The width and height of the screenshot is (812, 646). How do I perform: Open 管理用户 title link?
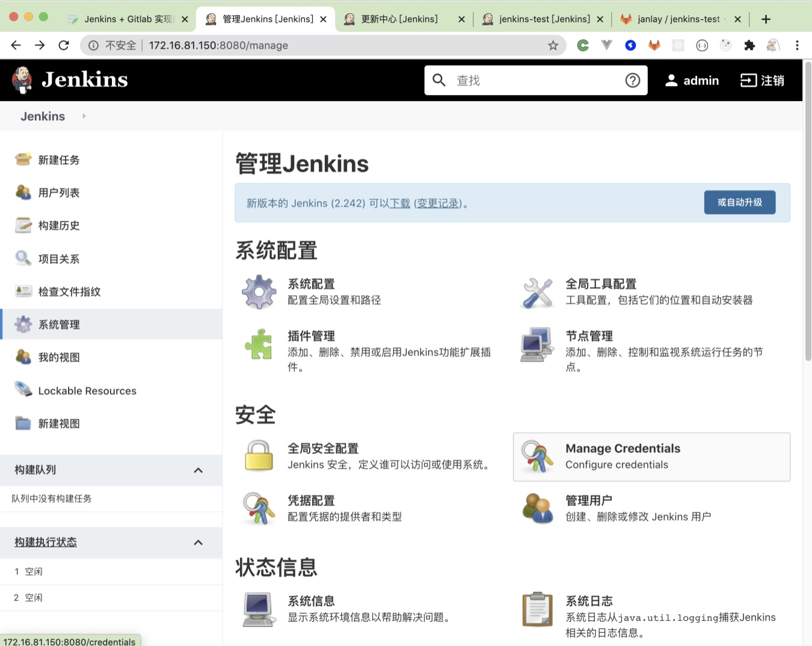(x=589, y=500)
